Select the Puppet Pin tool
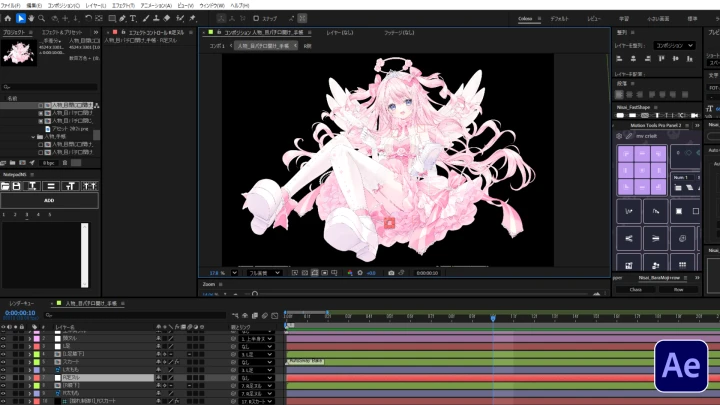This screenshot has height=405, width=720. [x=192, y=18]
